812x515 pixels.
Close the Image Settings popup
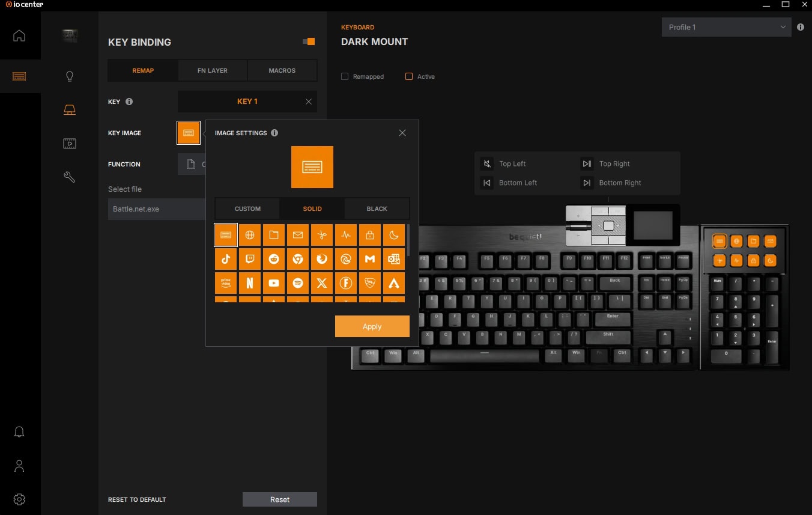tap(402, 133)
